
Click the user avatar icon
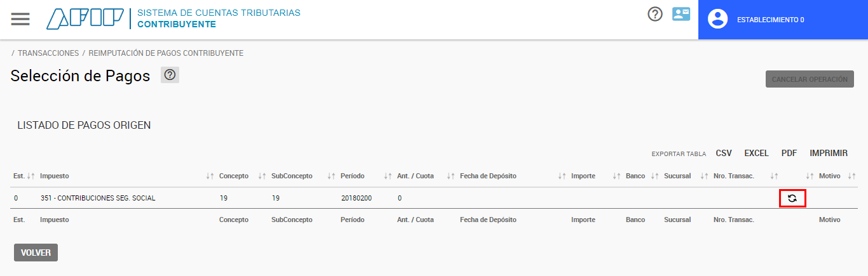[x=717, y=19]
